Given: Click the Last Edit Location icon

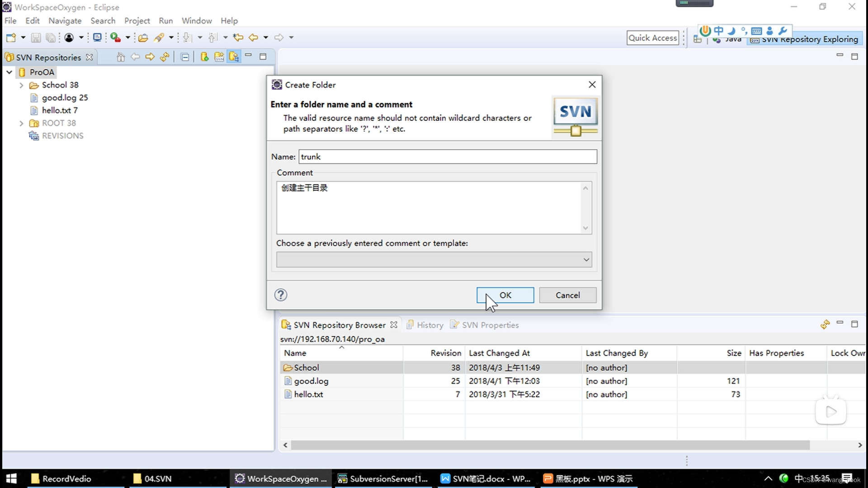Looking at the screenshot, I should click(238, 38).
